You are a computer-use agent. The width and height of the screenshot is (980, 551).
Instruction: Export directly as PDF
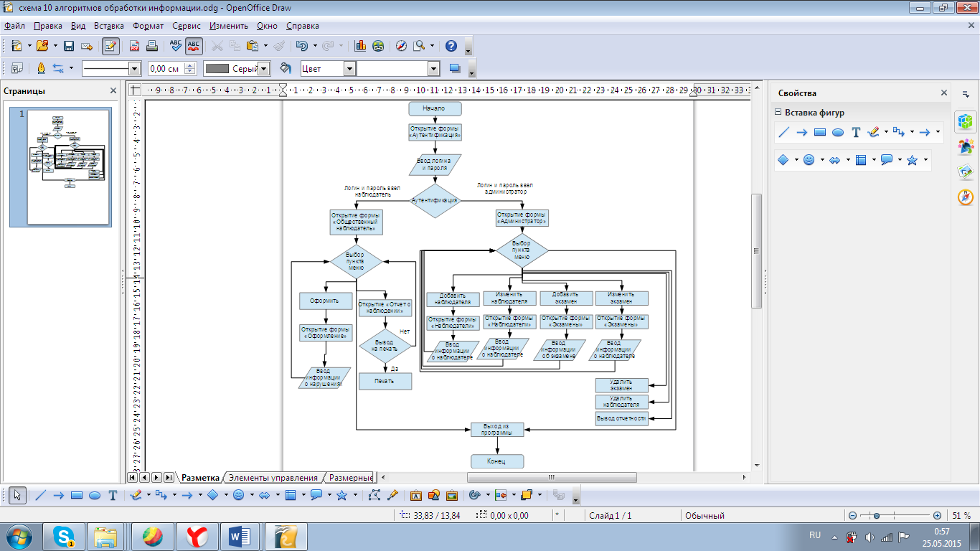coord(134,46)
